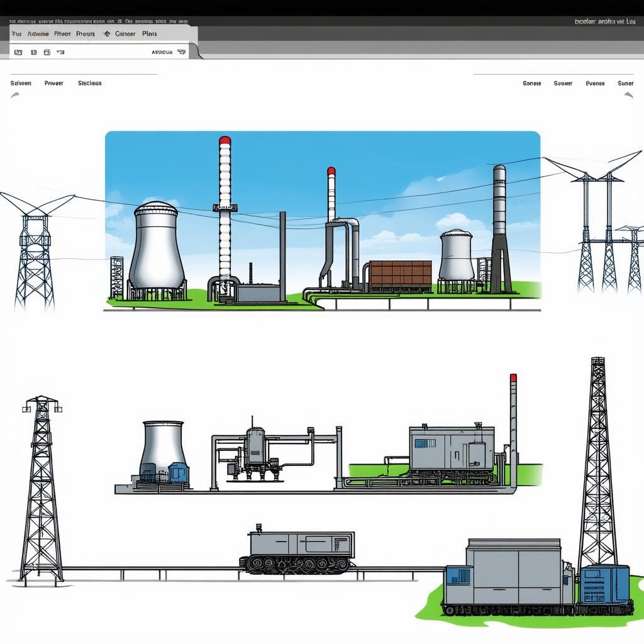Open the Fu menu
This screenshot has height=644, width=644.
(x=16, y=34)
